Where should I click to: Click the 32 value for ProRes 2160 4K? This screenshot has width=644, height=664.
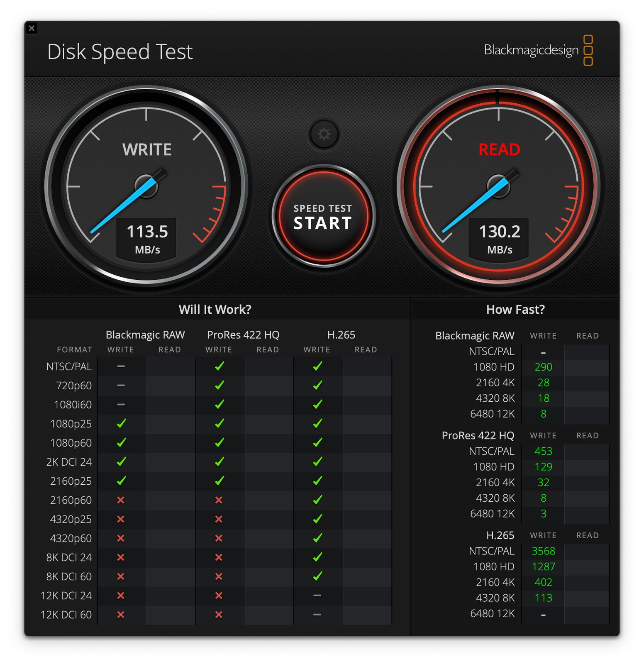[x=543, y=483]
